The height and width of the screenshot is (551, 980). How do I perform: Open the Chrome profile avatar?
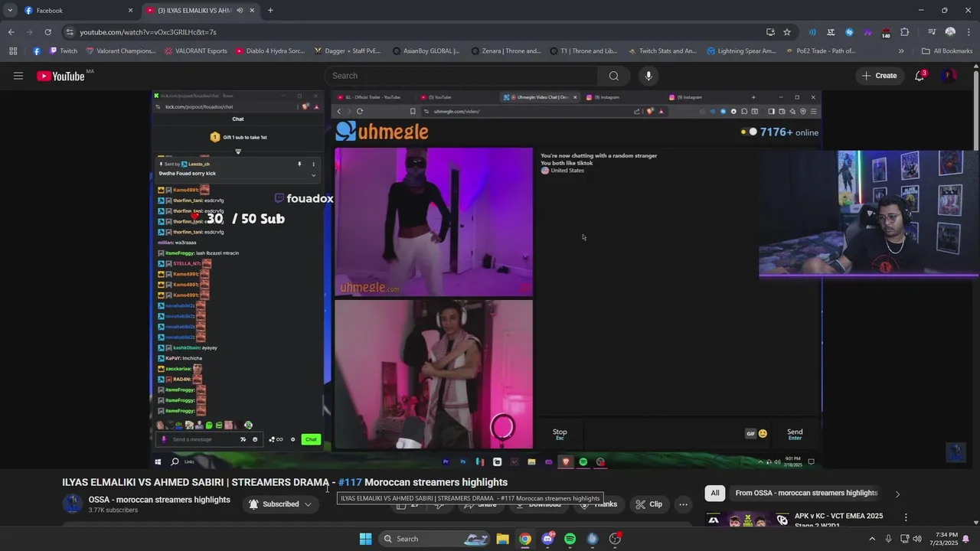tap(950, 32)
